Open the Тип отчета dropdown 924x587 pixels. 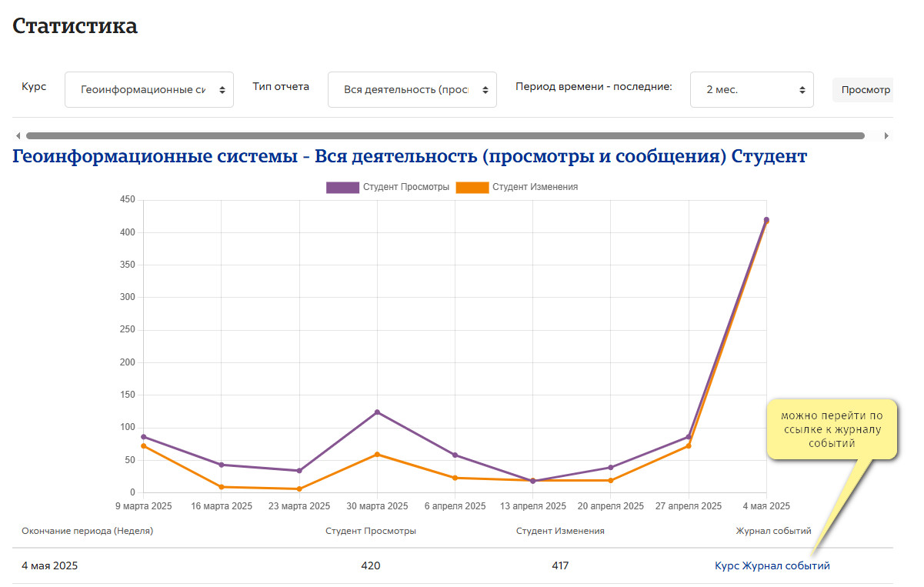click(x=412, y=89)
